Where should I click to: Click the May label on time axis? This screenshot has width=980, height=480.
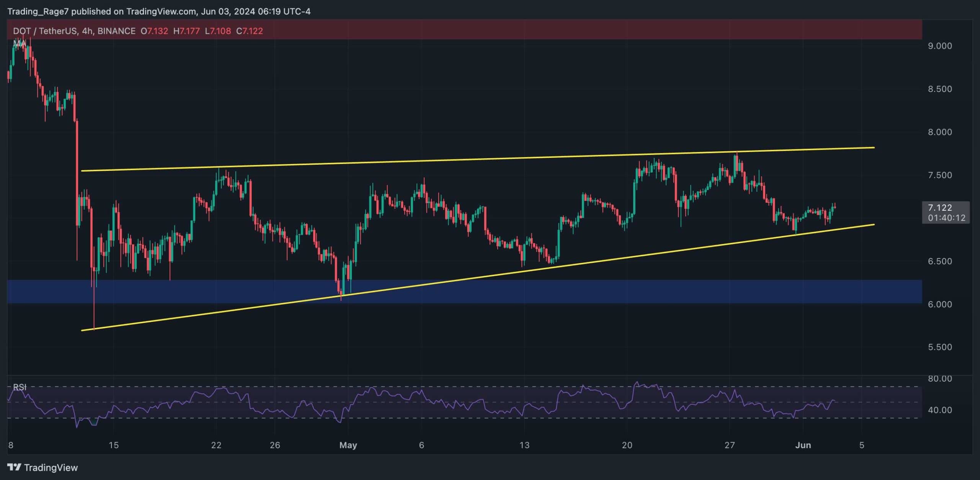point(348,445)
